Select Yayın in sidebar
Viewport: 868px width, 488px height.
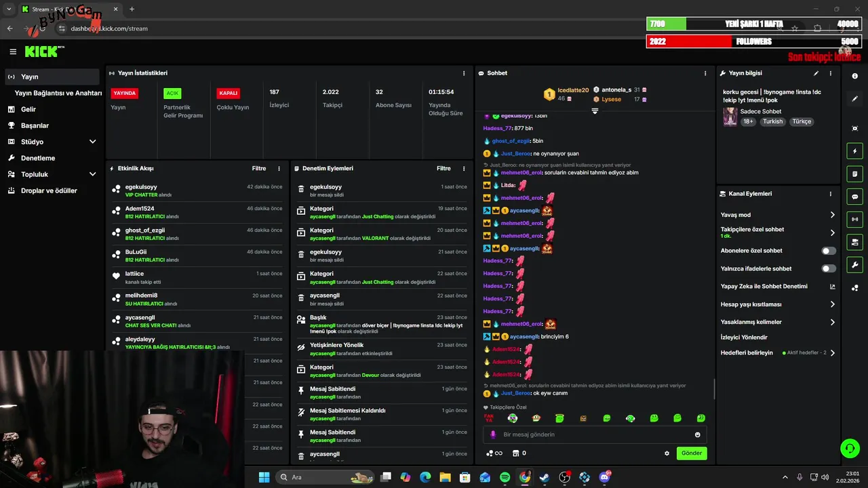(x=53, y=77)
